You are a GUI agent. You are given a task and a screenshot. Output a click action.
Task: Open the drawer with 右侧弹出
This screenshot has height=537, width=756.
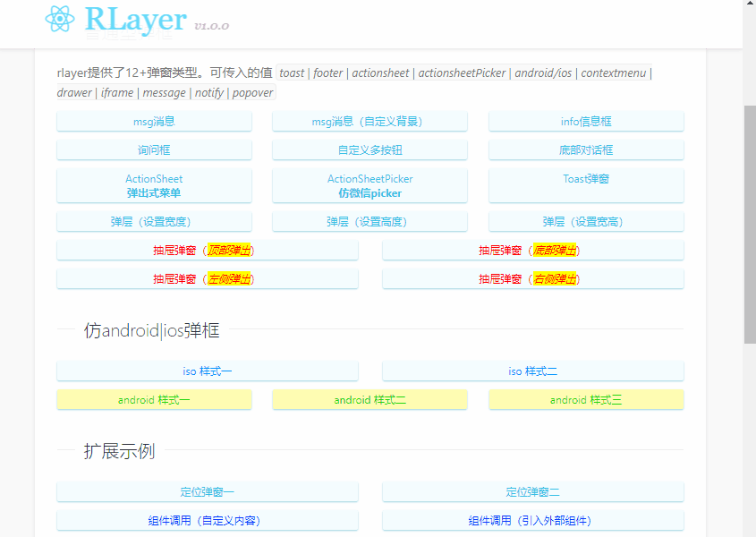pos(532,278)
